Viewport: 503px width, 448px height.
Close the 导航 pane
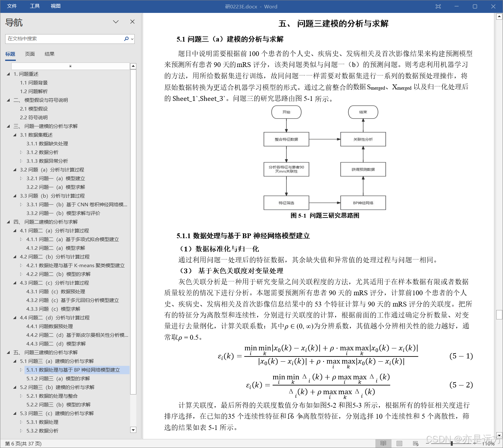[132, 22]
